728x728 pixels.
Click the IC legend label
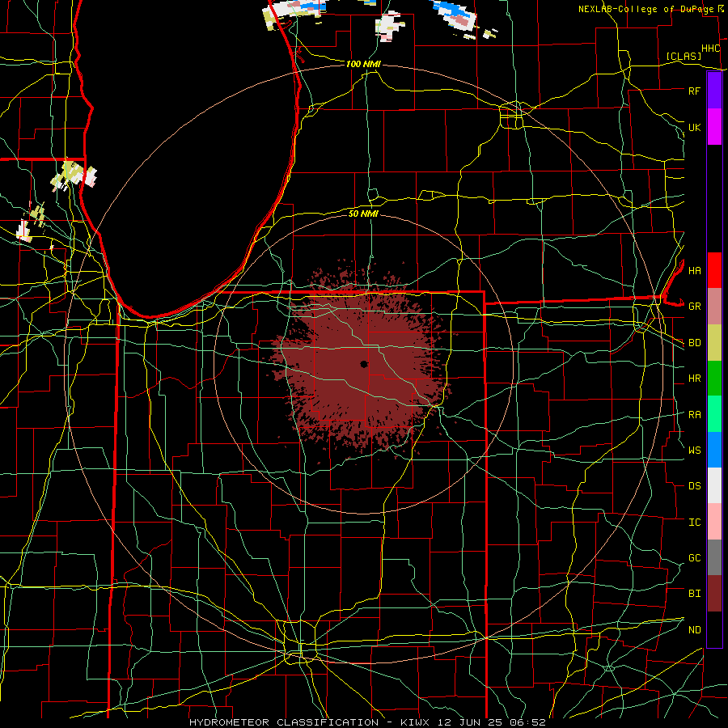[694, 523]
